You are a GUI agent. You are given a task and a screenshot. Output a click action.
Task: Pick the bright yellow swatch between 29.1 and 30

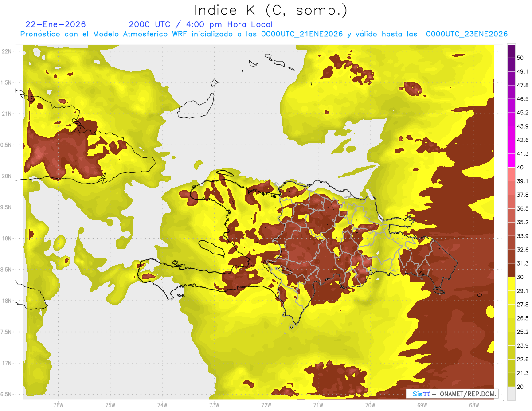pos(511,284)
